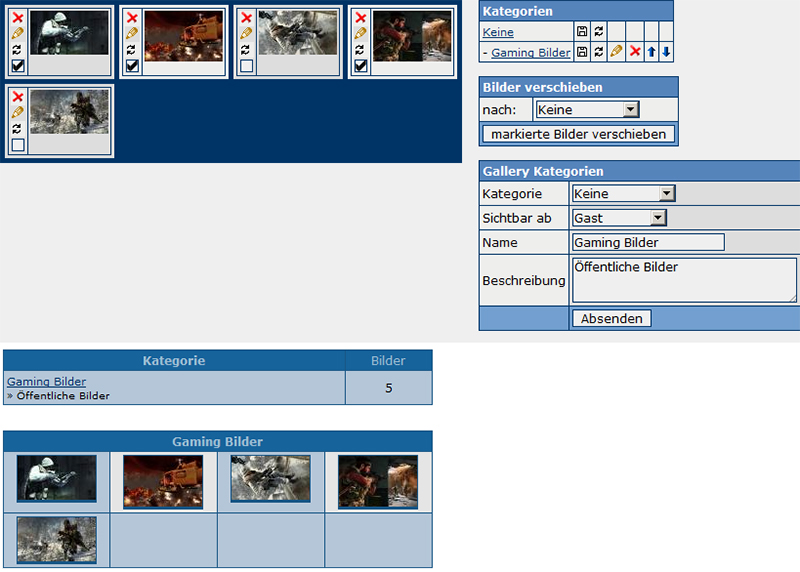The image size is (800, 572).
Task: Click the 'Gallery Kategorien' panel heading
Action: [x=543, y=171]
